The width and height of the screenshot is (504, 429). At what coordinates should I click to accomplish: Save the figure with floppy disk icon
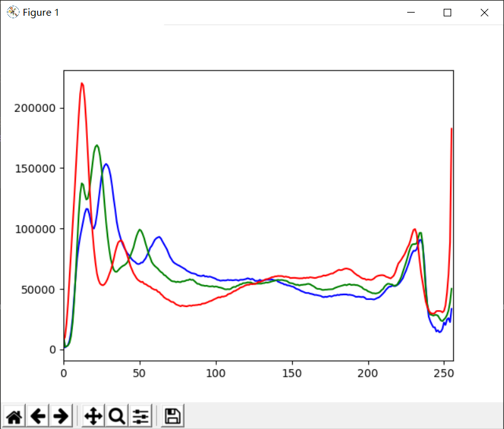pos(173,416)
